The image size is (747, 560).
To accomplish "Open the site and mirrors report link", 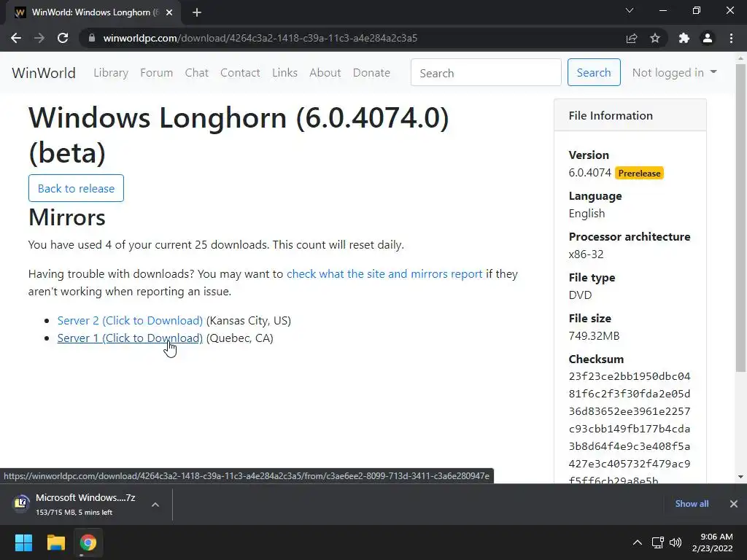I will pyautogui.click(x=384, y=274).
